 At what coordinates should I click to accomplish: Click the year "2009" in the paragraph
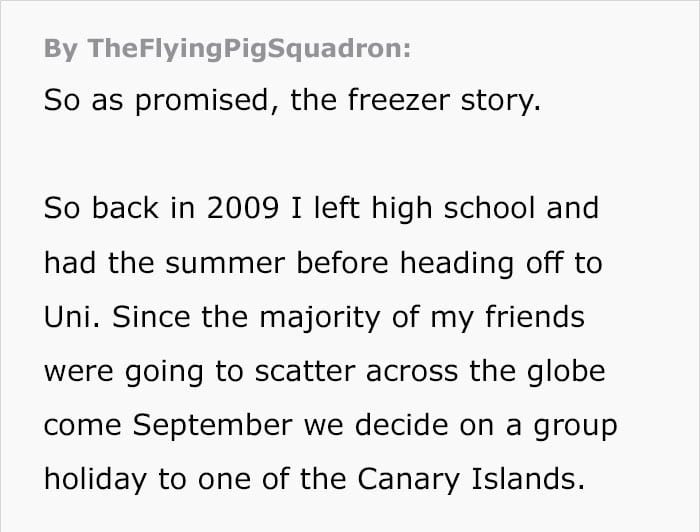tap(243, 208)
